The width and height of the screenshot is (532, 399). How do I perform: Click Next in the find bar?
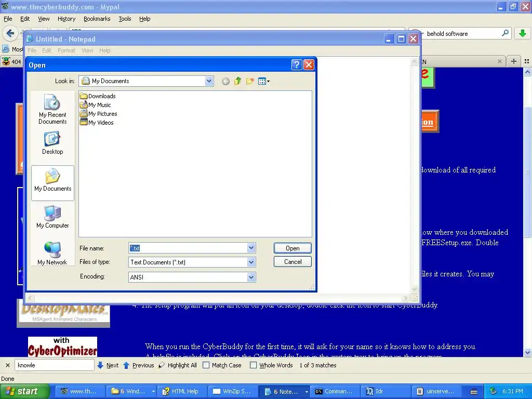click(108, 365)
